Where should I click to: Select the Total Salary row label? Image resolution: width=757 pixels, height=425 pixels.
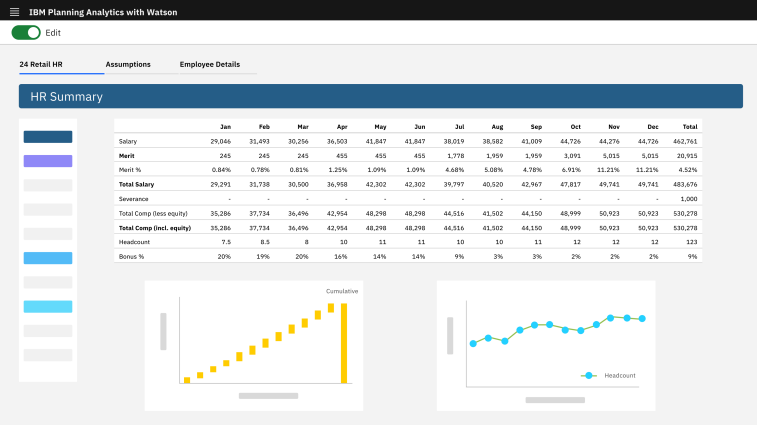[137, 184]
